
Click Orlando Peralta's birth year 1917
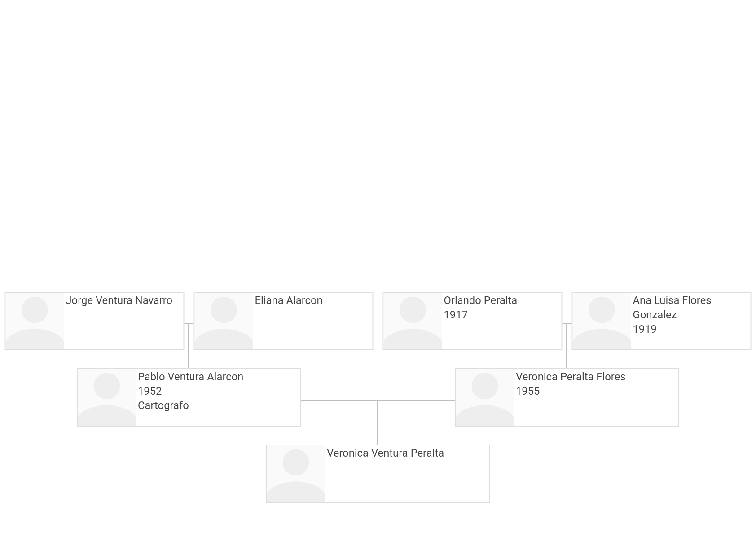click(456, 315)
